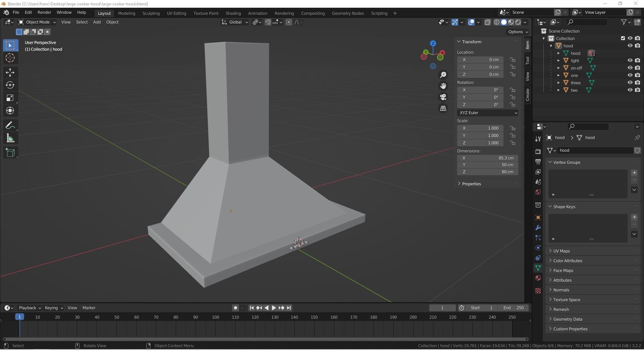Click the current frame number field

pos(442,308)
